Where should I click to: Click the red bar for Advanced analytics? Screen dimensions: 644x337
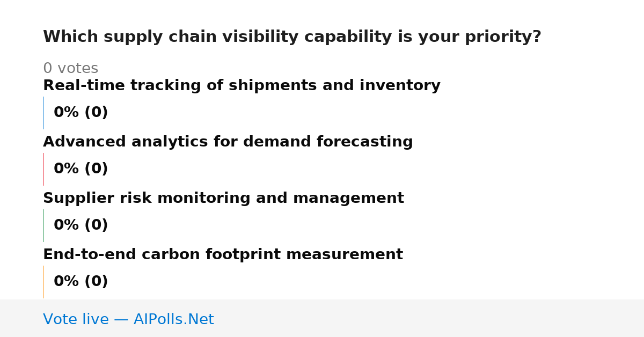click(x=43, y=169)
